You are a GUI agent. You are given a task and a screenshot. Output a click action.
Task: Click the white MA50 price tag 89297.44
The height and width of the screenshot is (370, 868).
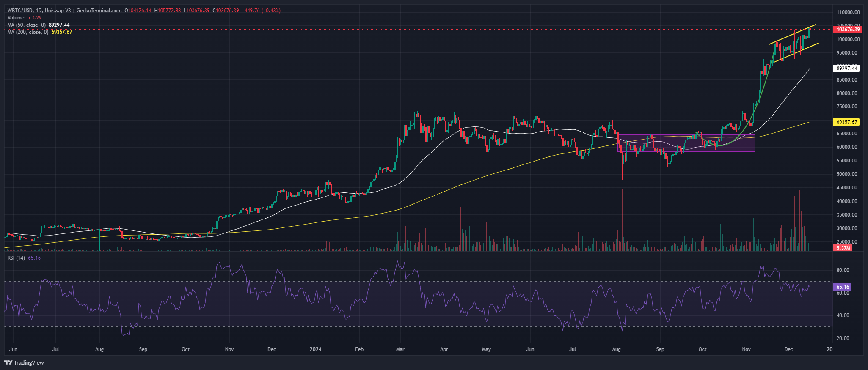click(847, 68)
